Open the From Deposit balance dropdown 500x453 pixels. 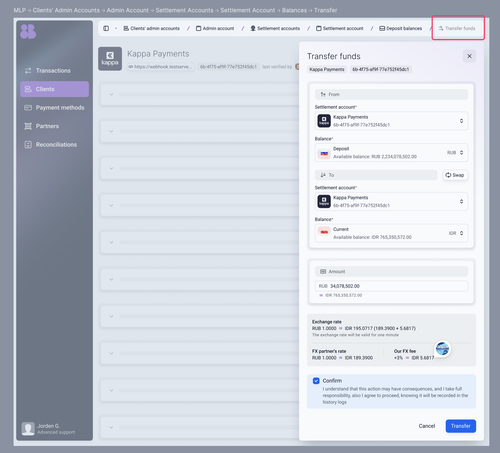[391, 153]
